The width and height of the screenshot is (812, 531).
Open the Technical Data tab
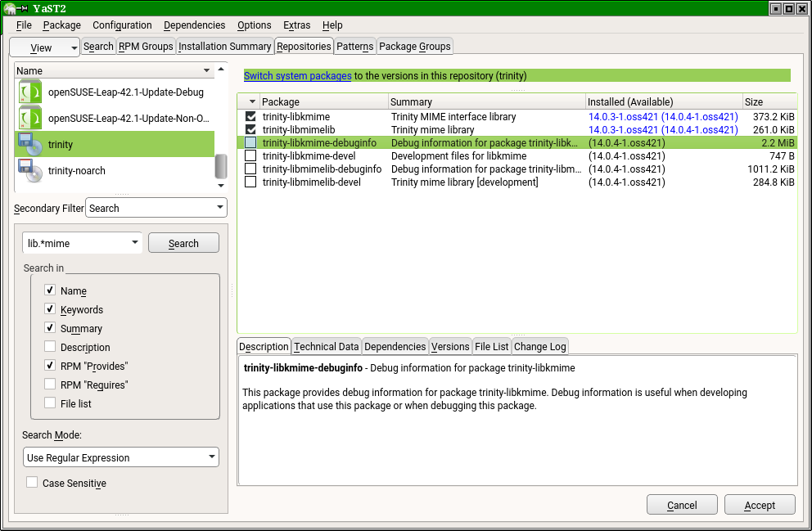point(327,347)
